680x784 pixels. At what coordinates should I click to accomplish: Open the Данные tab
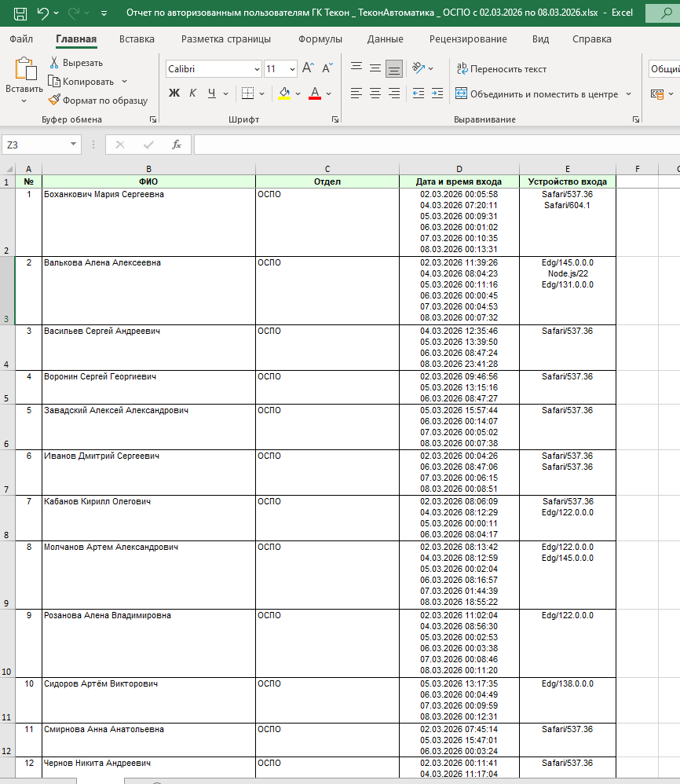(x=386, y=39)
